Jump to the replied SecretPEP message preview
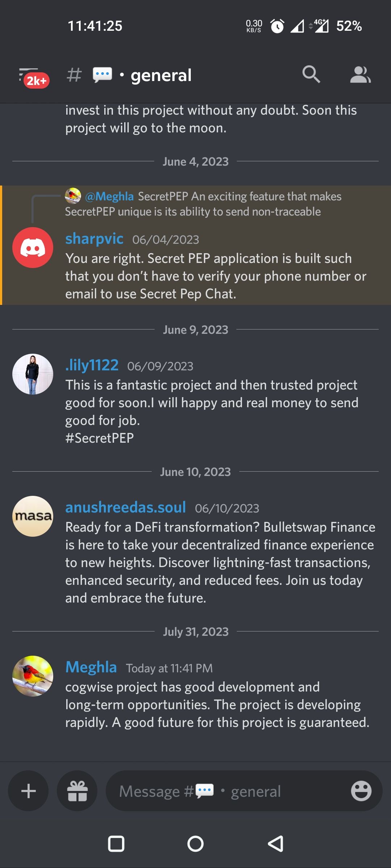The width and height of the screenshot is (391, 868). (x=203, y=204)
